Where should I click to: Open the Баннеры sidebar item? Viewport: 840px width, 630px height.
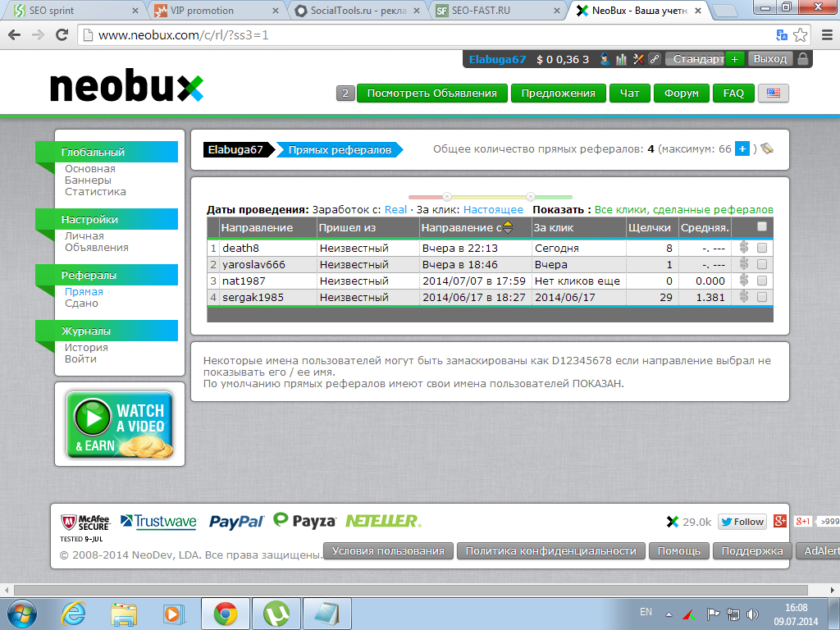pos(88,180)
